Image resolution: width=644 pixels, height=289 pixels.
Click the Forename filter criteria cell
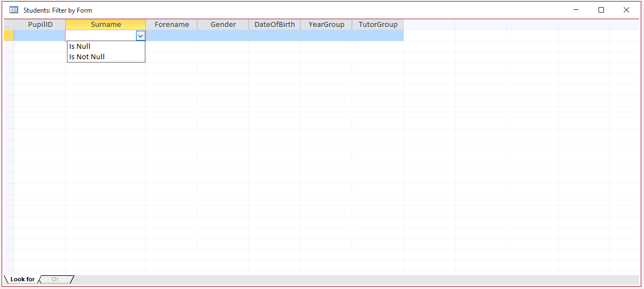point(172,36)
